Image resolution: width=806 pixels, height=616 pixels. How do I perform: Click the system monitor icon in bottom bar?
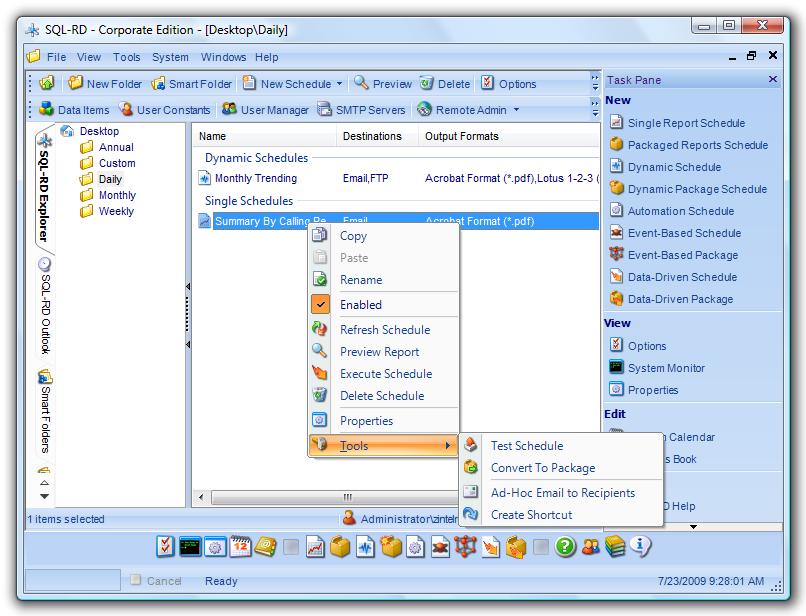click(190, 546)
